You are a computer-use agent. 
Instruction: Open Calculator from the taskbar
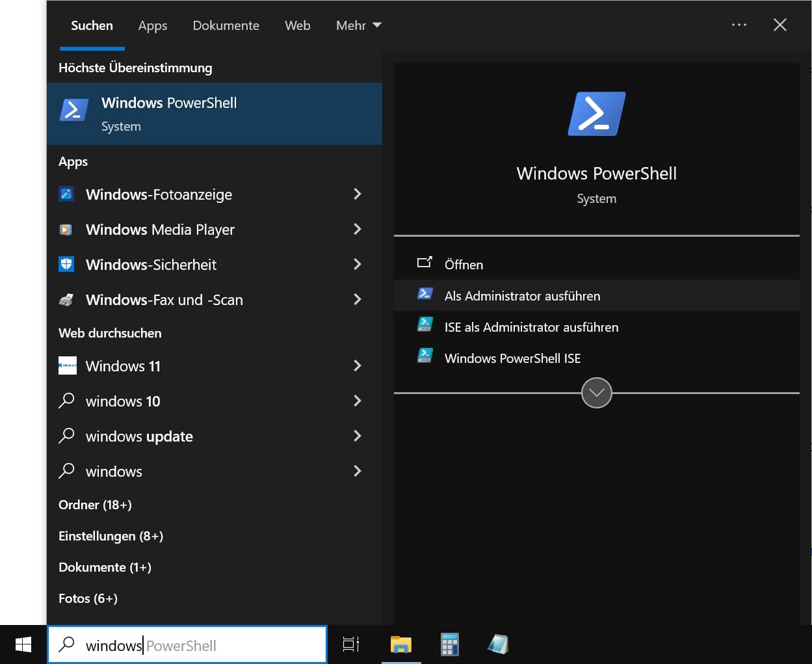449,644
